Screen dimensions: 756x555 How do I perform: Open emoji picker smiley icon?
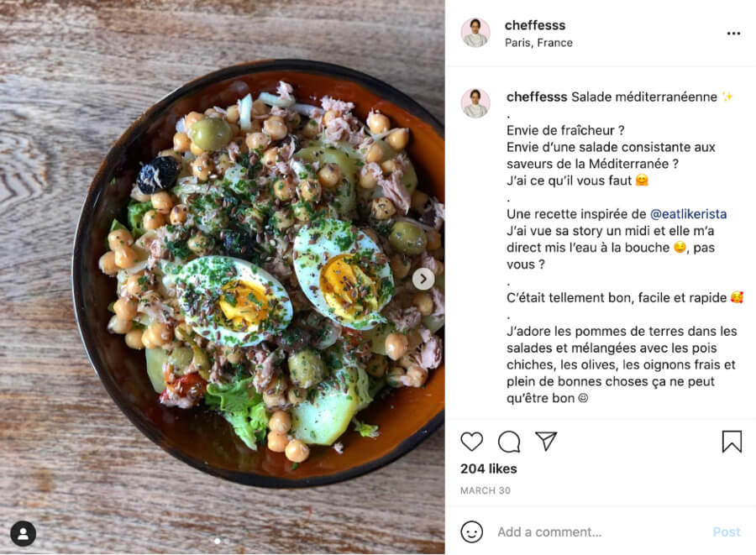click(x=471, y=531)
